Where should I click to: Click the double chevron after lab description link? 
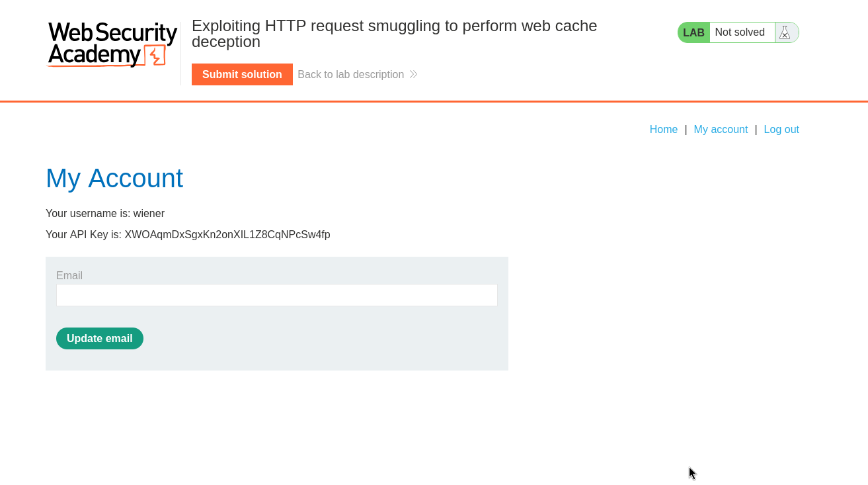pyautogui.click(x=413, y=74)
